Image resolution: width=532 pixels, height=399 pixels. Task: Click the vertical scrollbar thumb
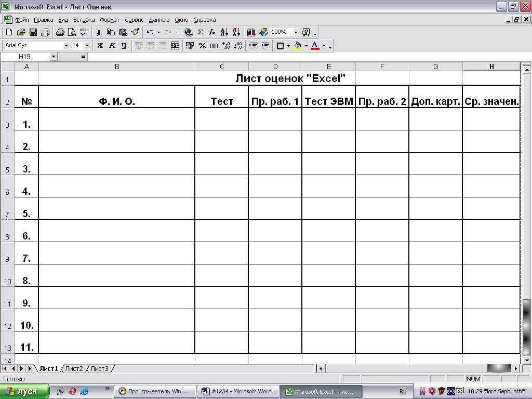[x=526, y=327]
